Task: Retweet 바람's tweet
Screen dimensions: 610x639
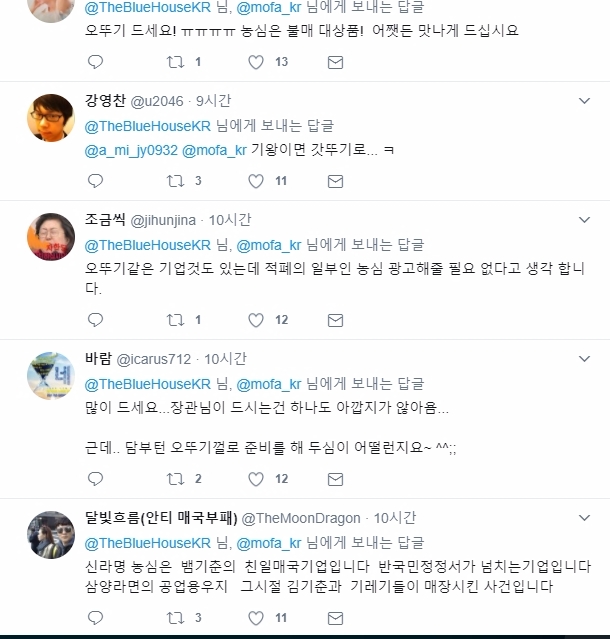Action: (x=175, y=479)
